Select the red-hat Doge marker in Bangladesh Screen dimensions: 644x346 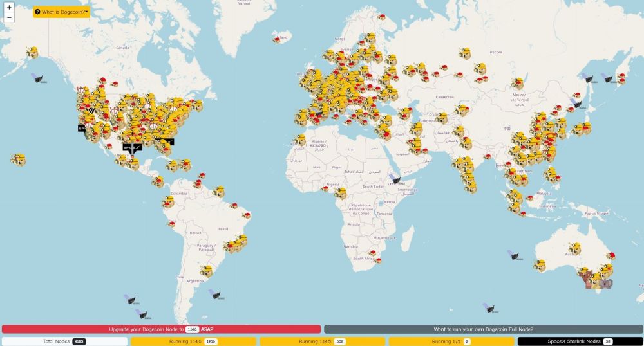(488, 157)
